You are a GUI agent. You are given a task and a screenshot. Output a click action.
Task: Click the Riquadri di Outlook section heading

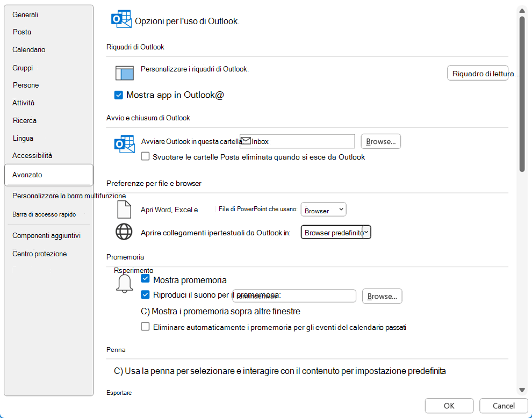135,47
